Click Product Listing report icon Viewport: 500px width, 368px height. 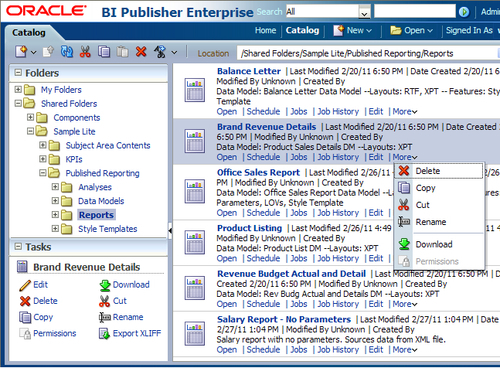[195, 242]
